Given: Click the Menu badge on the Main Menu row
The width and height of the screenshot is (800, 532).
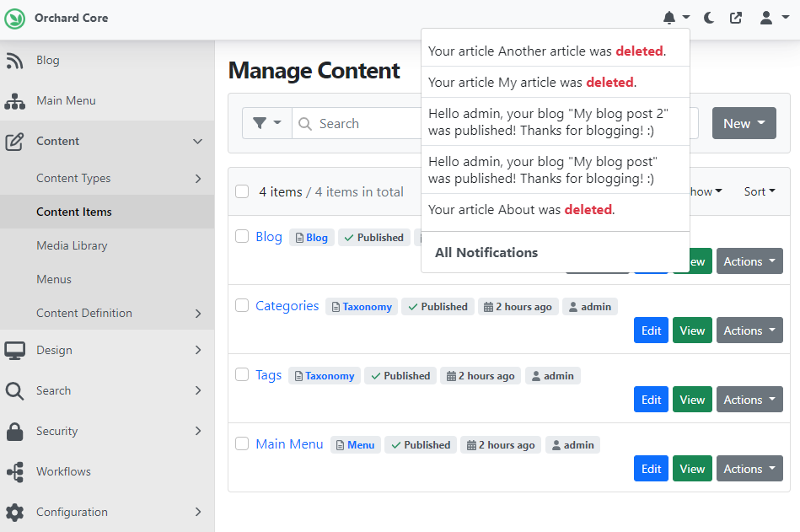Looking at the screenshot, I should (356, 445).
